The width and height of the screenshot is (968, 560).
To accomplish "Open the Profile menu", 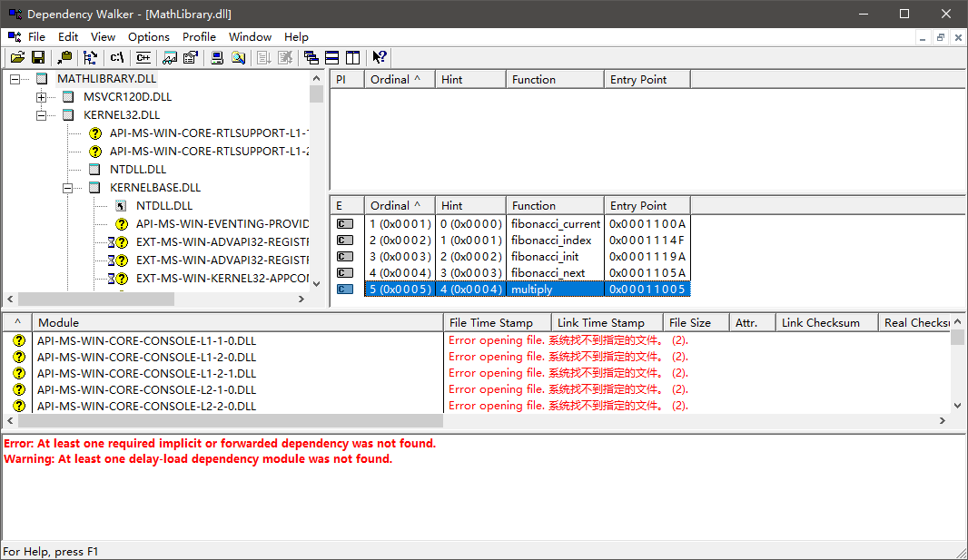I will [199, 37].
